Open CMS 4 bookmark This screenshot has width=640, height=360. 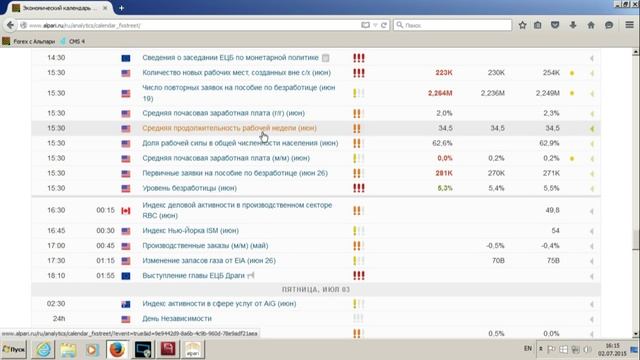tap(73, 41)
